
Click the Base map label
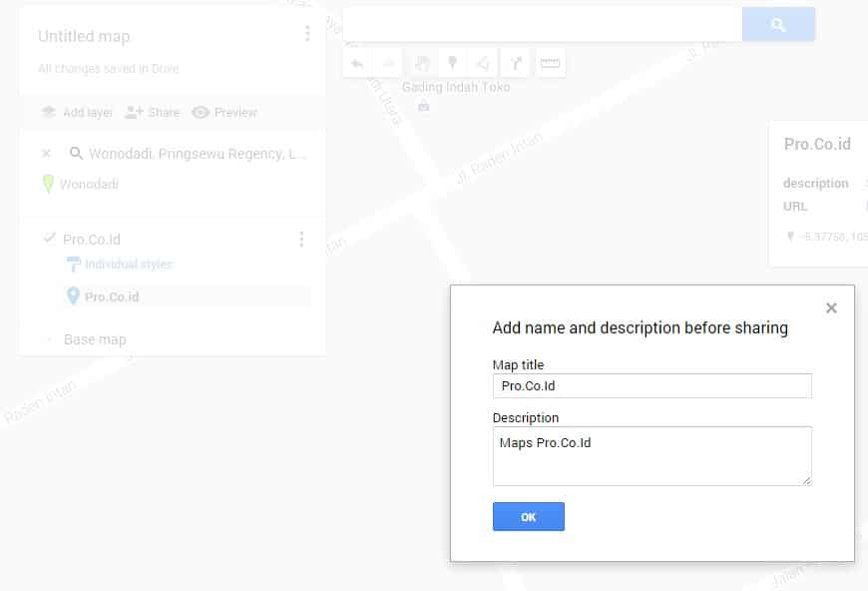95,339
